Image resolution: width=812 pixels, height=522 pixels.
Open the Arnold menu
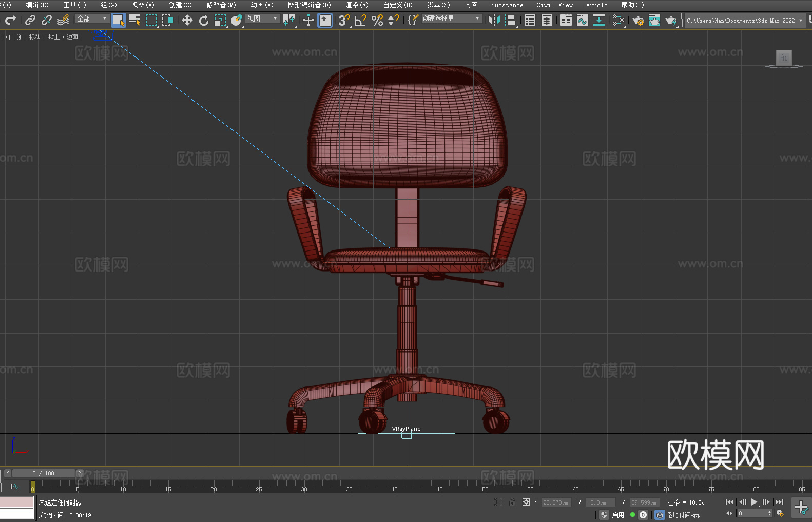point(596,5)
